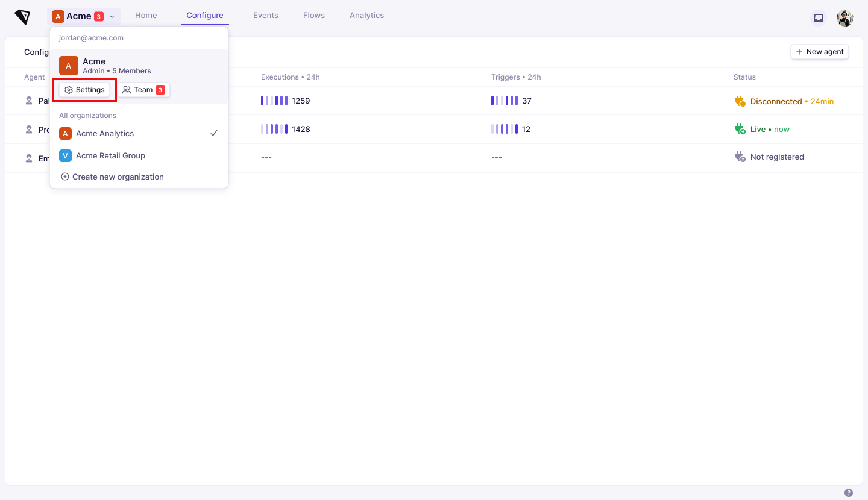
Task: Click the Disconnected • 24min status text
Action: (x=792, y=101)
